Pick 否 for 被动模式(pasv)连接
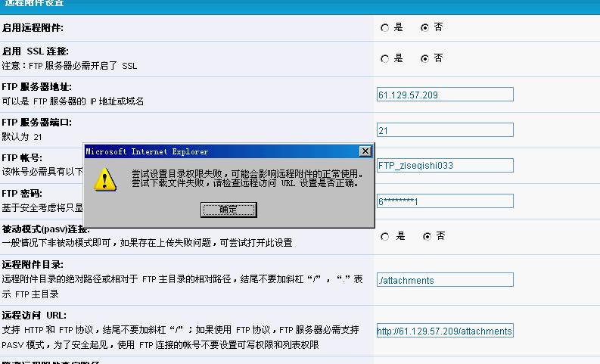 (427, 237)
